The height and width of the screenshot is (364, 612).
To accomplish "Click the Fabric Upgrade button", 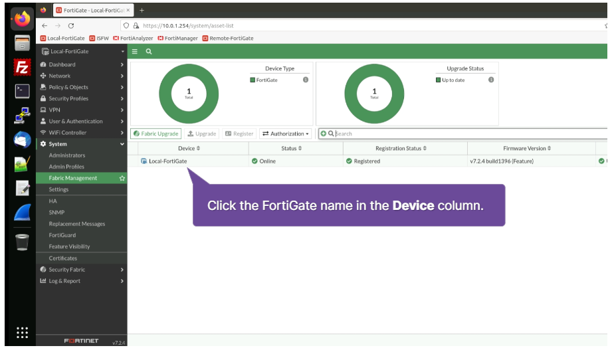I will pyautogui.click(x=155, y=134).
